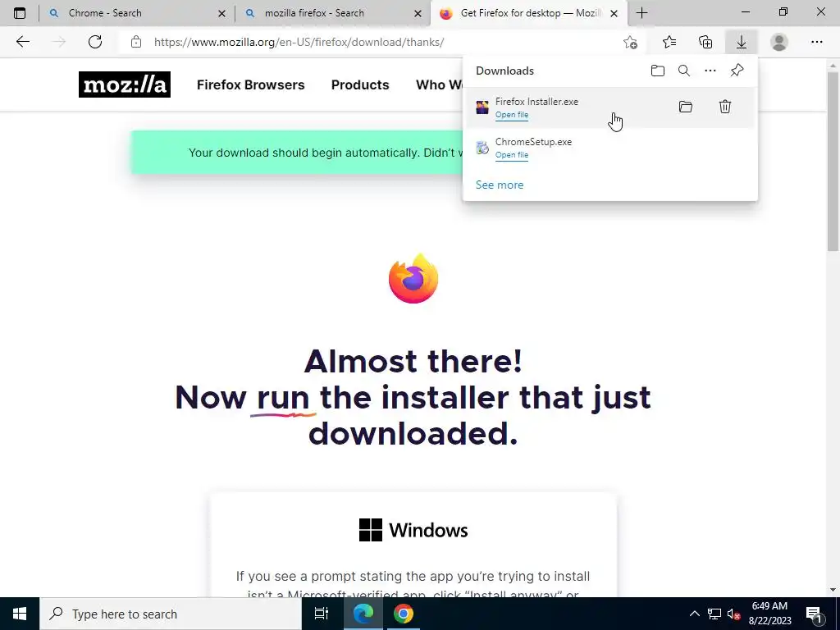Delete Firefox Installer.exe download
The image size is (840, 630).
[725, 107]
